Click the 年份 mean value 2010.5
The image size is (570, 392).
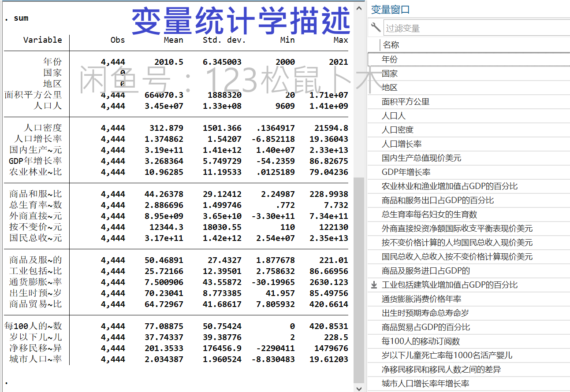click(169, 62)
